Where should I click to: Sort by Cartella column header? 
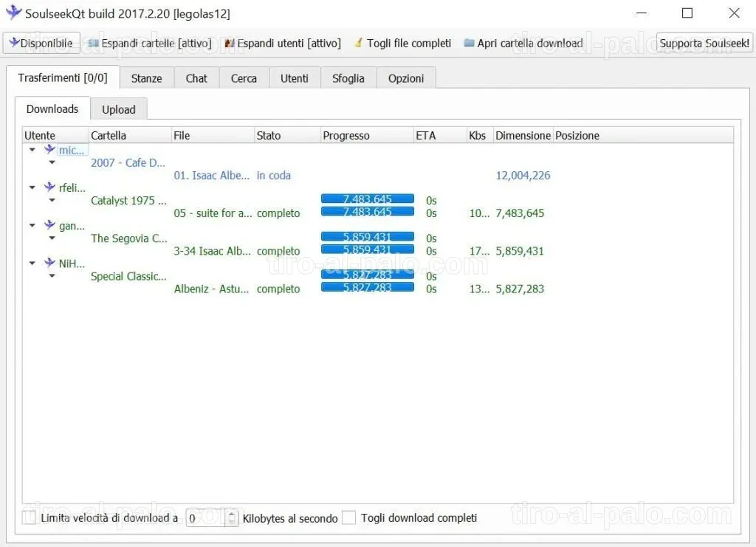130,135
